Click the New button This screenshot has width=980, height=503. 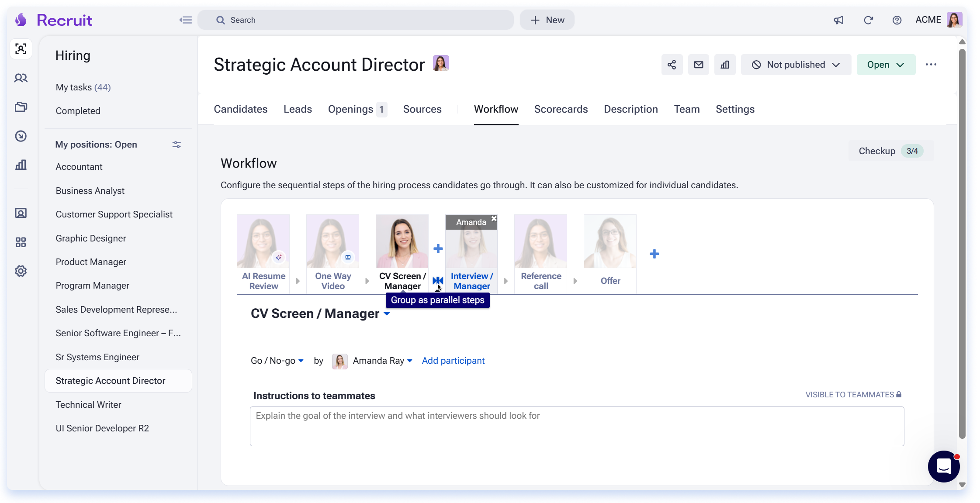pos(547,20)
